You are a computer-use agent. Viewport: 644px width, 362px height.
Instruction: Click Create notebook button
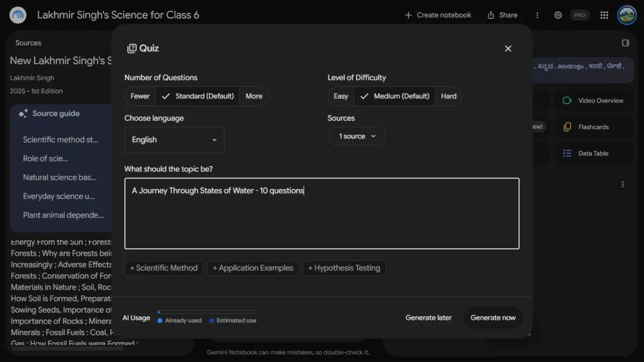pos(438,15)
